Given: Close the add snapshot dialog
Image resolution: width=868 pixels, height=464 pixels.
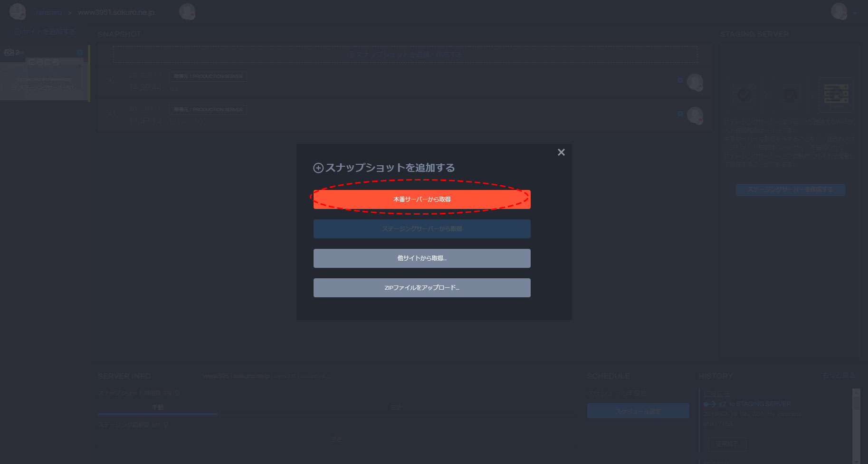Looking at the screenshot, I should pyautogui.click(x=561, y=152).
